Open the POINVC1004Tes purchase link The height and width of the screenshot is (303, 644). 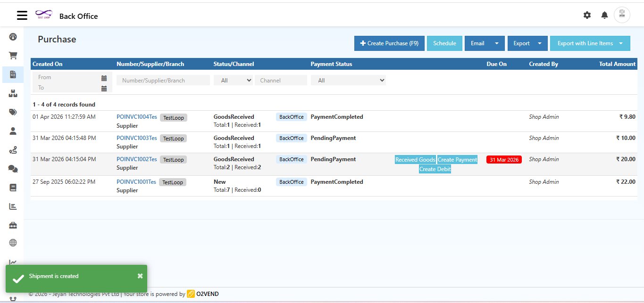(x=136, y=116)
